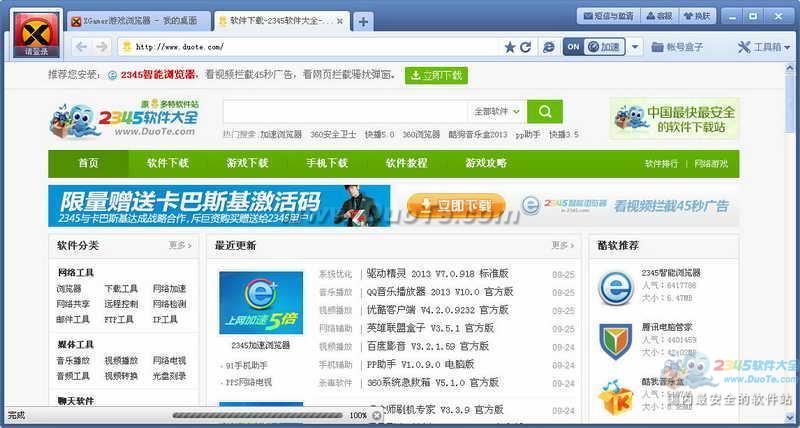This screenshot has height=428, width=800.
Task: Click the 客服 support button
Action: pyautogui.click(x=658, y=16)
